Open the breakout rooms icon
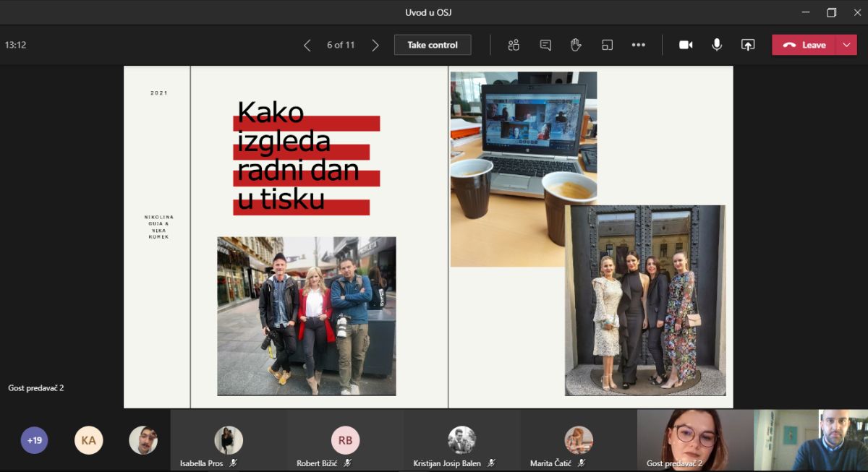 pyautogui.click(x=607, y=45)
